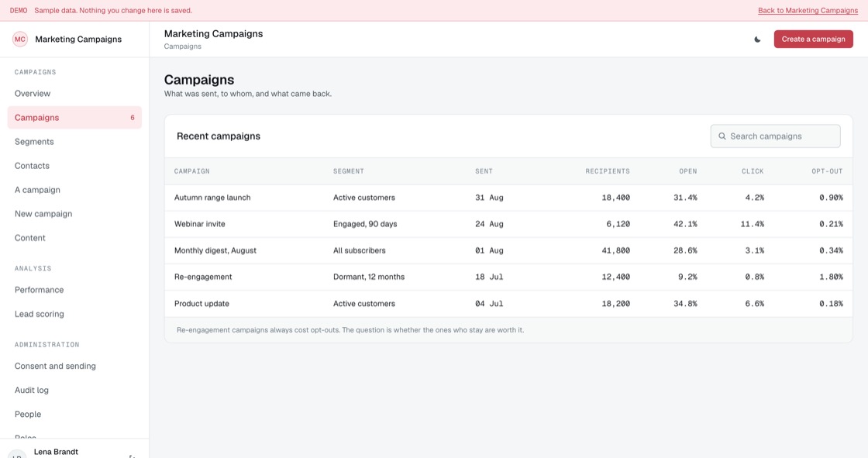The width and height of the screenshot is (868, 458).
Task: Click the 9.2% open rate
Action: click(x=687, y=277)
